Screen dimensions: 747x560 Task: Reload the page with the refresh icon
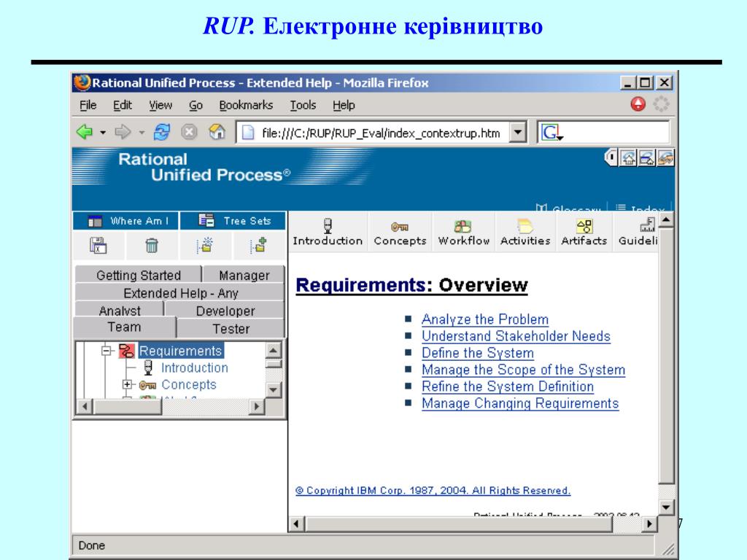[161, 132]
